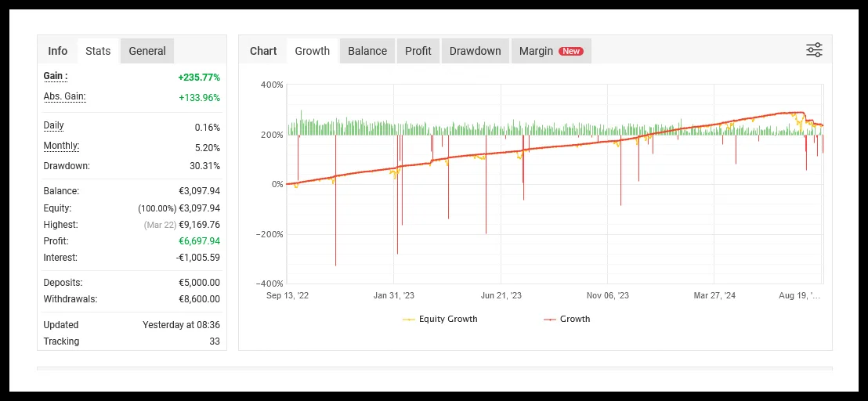The height and width of the screenshot is (401, 868).
Task: Click the Nov 06, '23 axis date
Action: 608,296
